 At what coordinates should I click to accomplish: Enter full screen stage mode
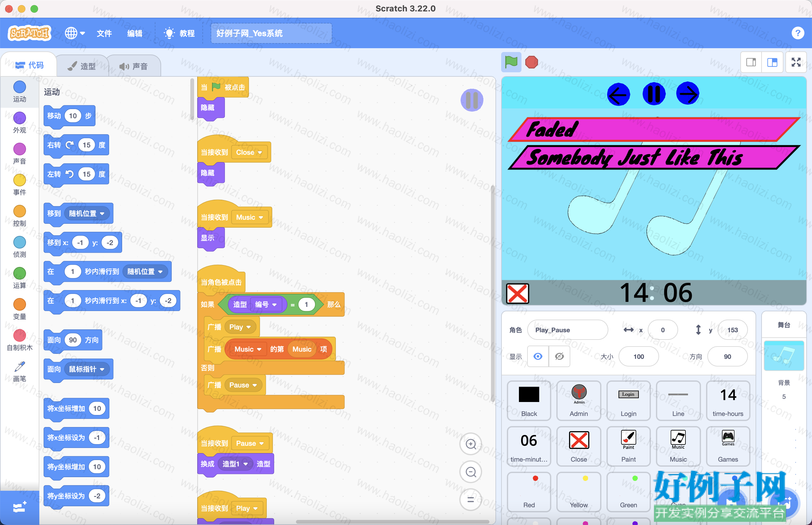[x=796, y=62]
